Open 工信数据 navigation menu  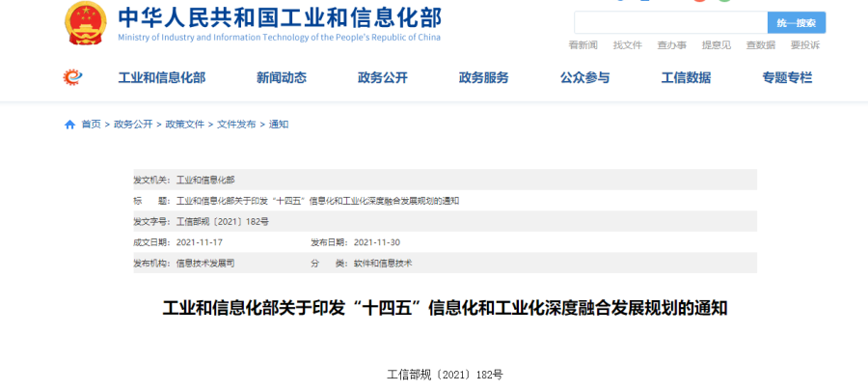(x=686, y=78)
